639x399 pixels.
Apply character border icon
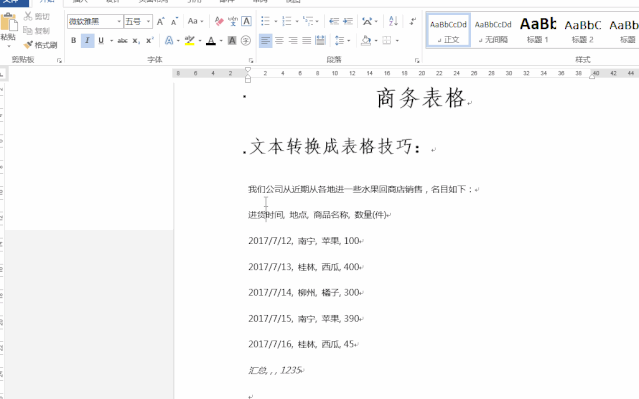click(x=246, y=21)
